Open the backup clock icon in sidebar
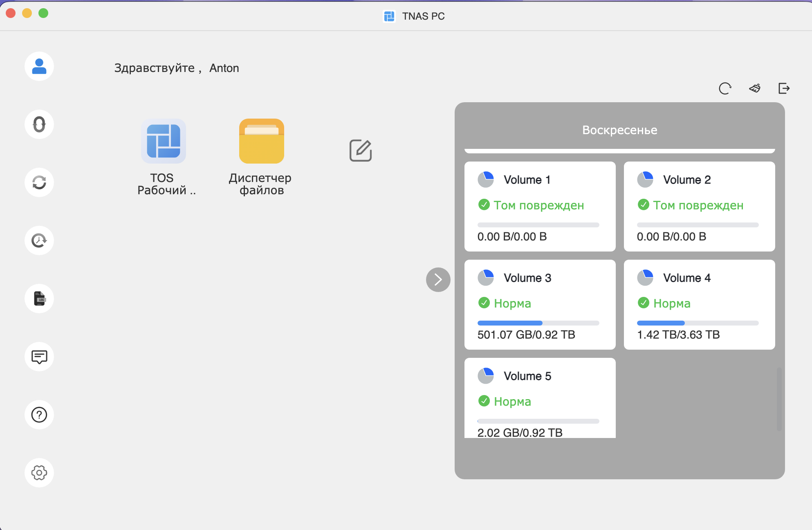The image size is (812, 530). pos(39,240)
